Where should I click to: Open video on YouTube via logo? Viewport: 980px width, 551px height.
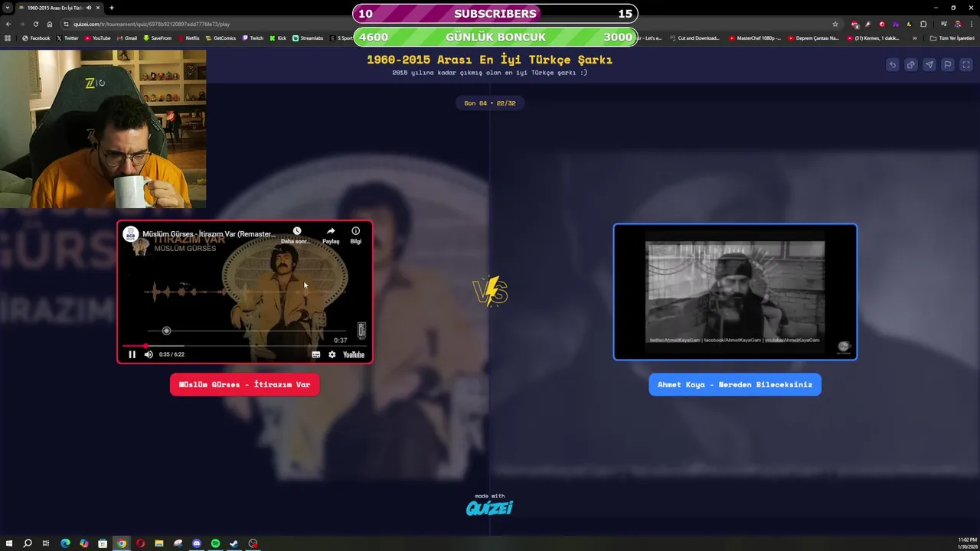[x=354, y=354]
